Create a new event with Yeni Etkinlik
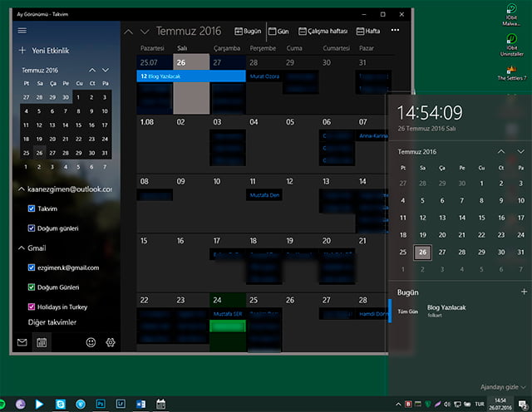The width and height of the screenshot is (532, 412). coord(44,51)
